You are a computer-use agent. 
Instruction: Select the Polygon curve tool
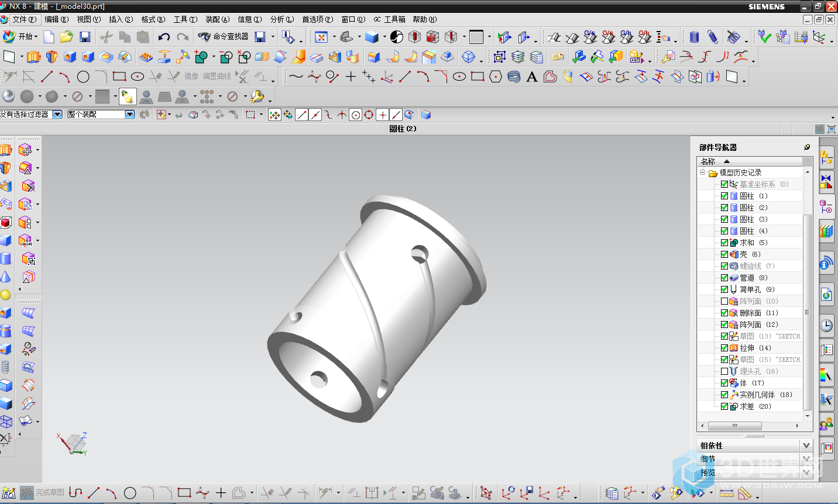[496, 77]
